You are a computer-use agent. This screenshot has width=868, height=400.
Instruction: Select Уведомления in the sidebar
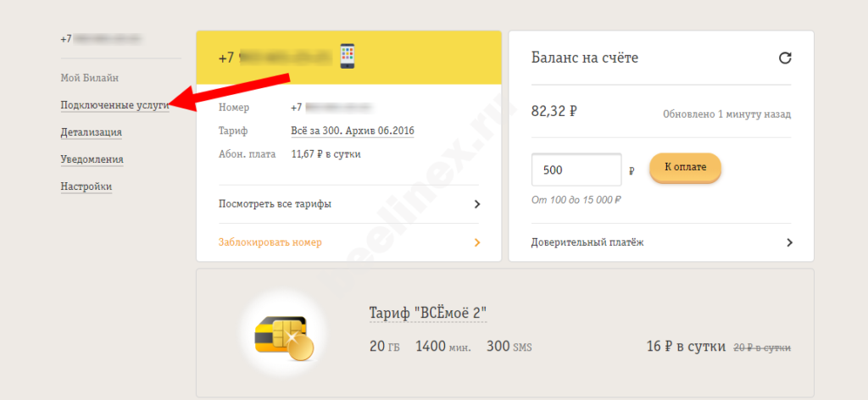[x=92, y=159]
